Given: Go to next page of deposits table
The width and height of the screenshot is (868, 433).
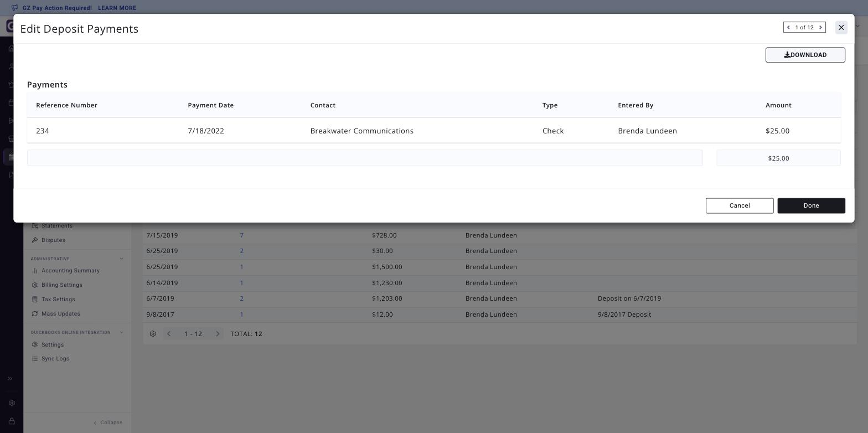Looking at the screenshot, I should (218, 334).
